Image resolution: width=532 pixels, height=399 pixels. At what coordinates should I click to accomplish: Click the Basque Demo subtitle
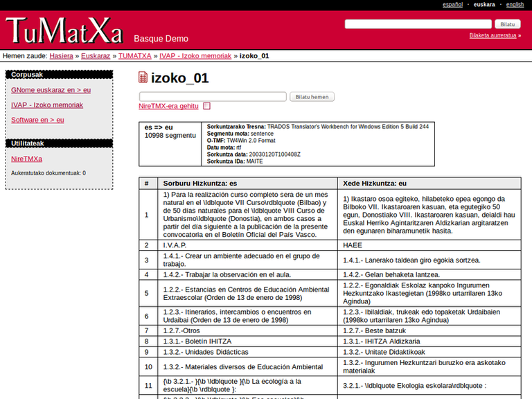pyautogui.click(x=161, y=39)
